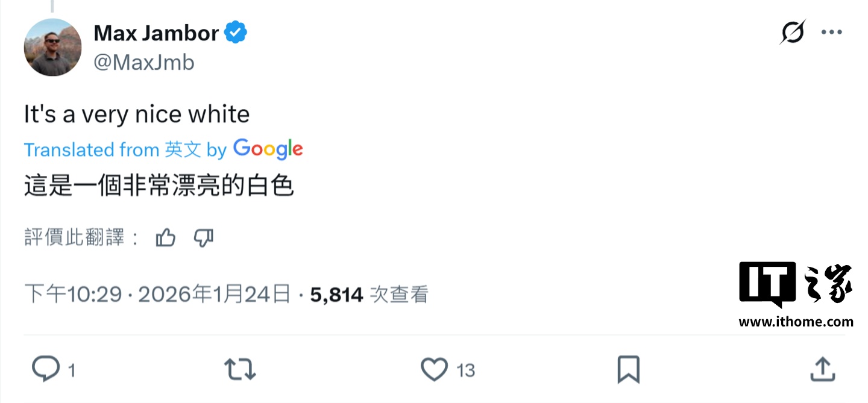The width and height of the screenshot is (868, 403).
Task: Repost the tweet with the retweet icon
Action: coord(240,369)
